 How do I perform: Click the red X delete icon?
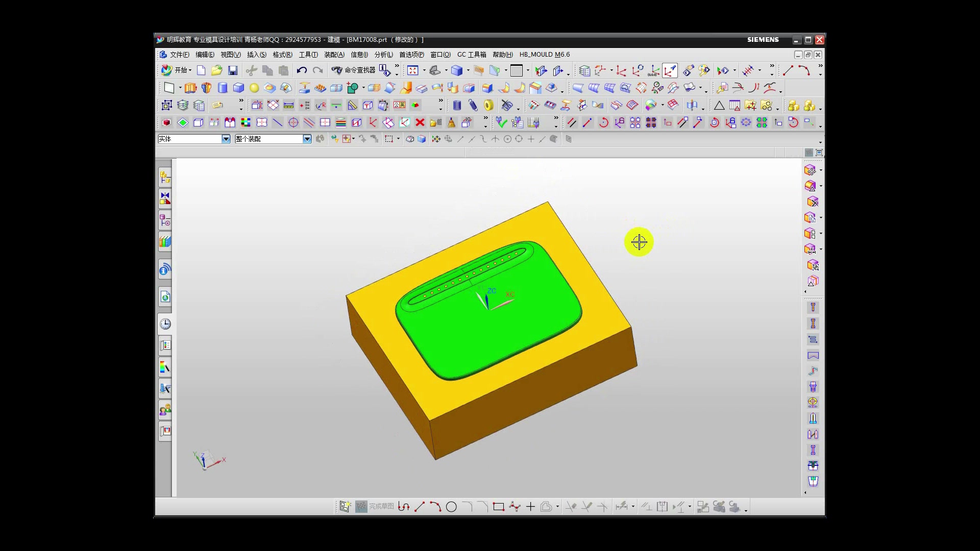[420, 122]
